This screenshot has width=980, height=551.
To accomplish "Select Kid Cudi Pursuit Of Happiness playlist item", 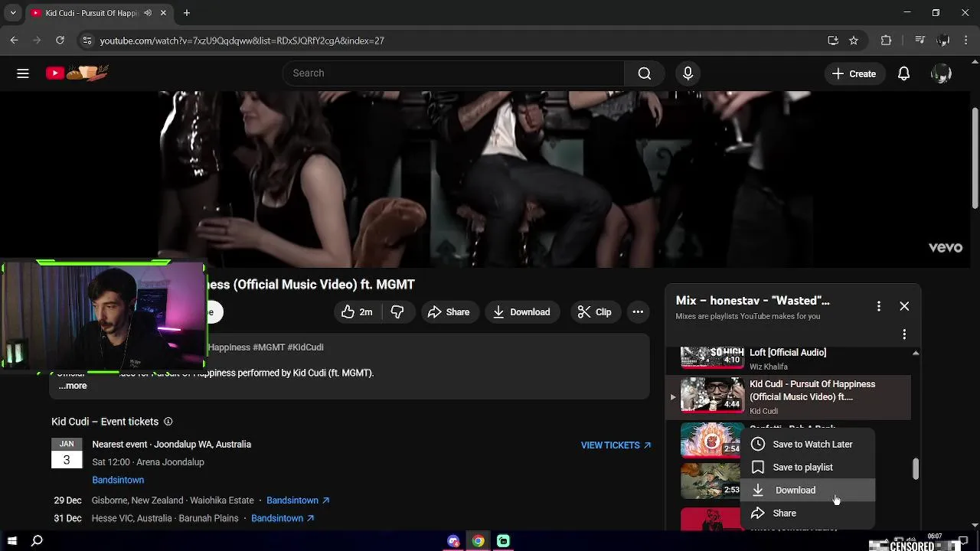I will point(789,397).
